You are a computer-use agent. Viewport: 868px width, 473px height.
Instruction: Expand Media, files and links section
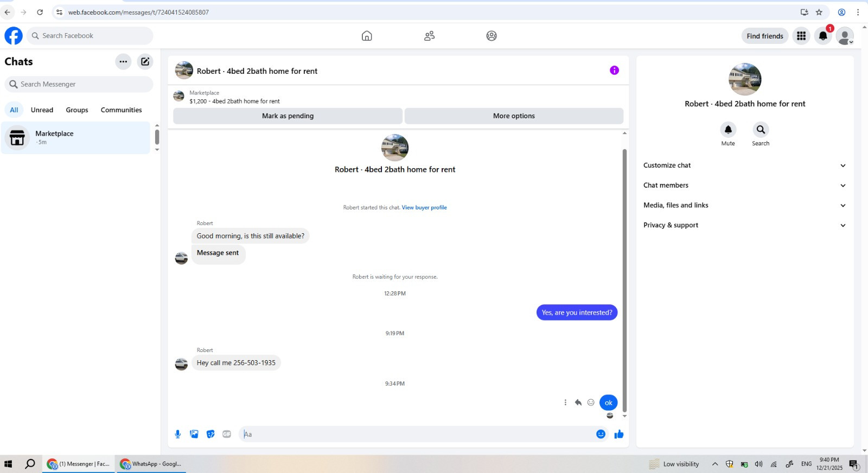pos(745,206)
